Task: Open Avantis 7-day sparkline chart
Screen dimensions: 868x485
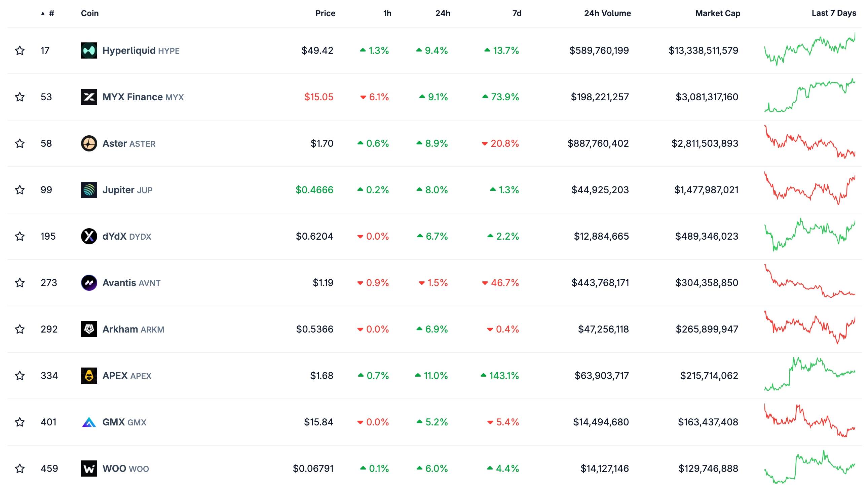Action: 809,282
